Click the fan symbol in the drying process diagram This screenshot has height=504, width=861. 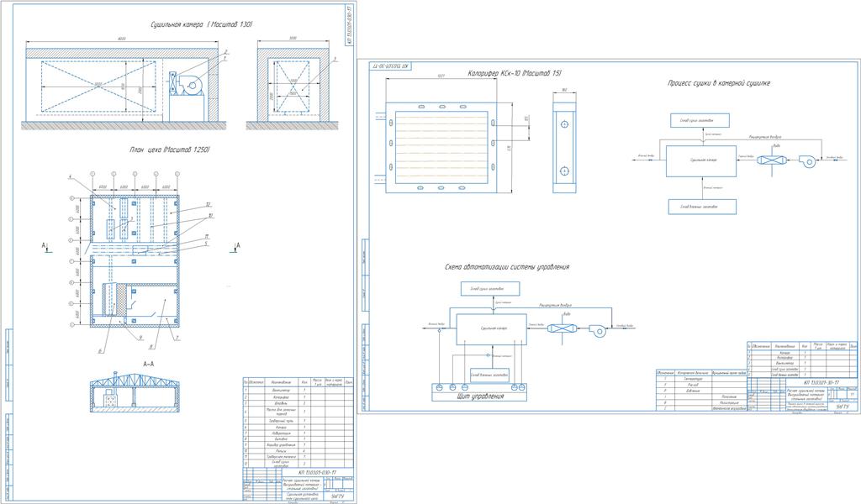807,160
